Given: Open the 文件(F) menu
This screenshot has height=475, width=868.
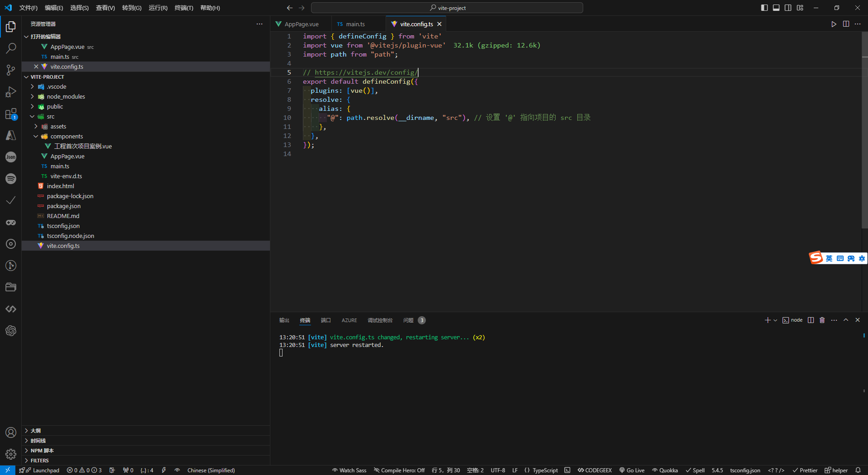Looking at the screenshot, I should 28,8.
